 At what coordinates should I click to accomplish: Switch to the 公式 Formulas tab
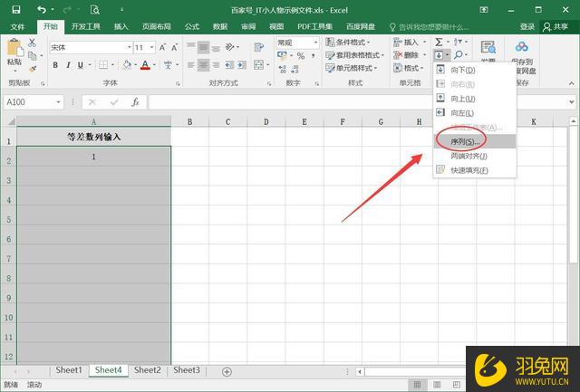coord(192,26)
